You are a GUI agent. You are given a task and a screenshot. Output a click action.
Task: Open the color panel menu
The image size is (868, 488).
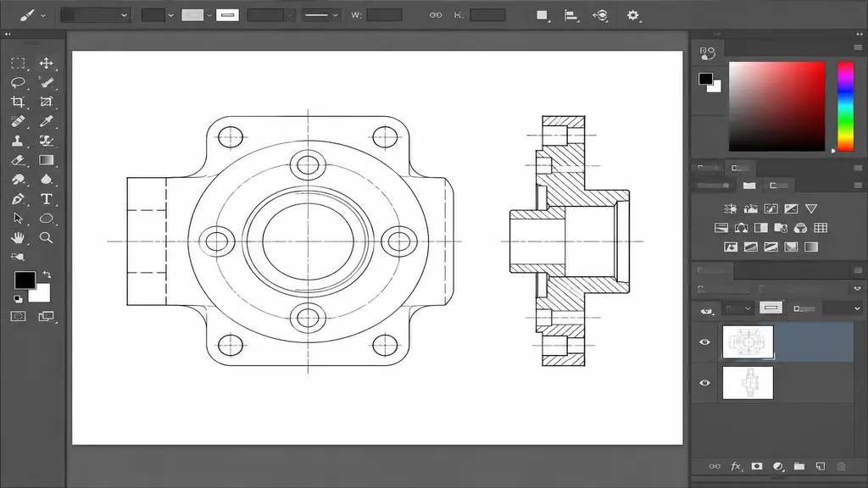pyautogui.click(x=858, y=47)
